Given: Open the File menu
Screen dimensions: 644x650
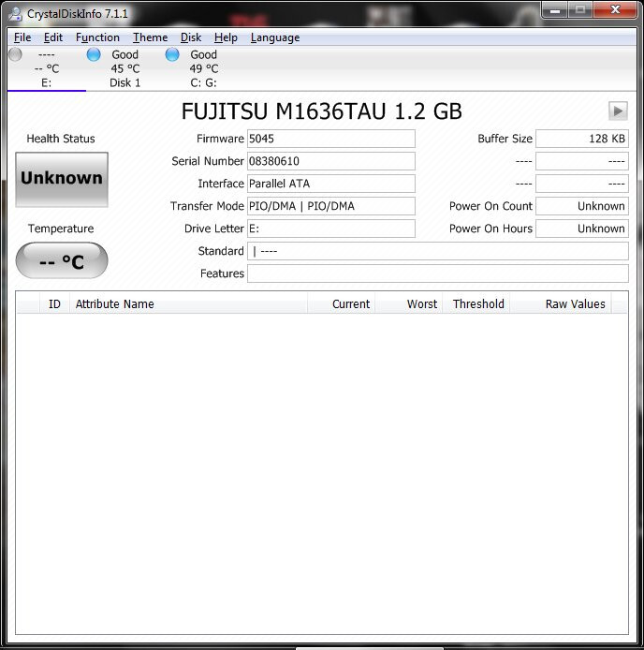Looking at the screenshot, I should point(22,37).
